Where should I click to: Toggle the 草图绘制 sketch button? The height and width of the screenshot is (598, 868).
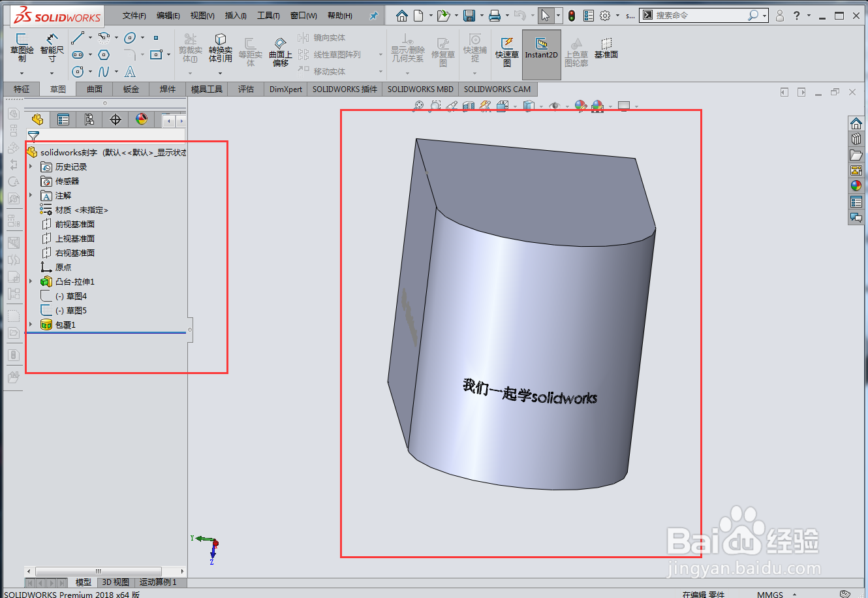[x=22, y=48]
